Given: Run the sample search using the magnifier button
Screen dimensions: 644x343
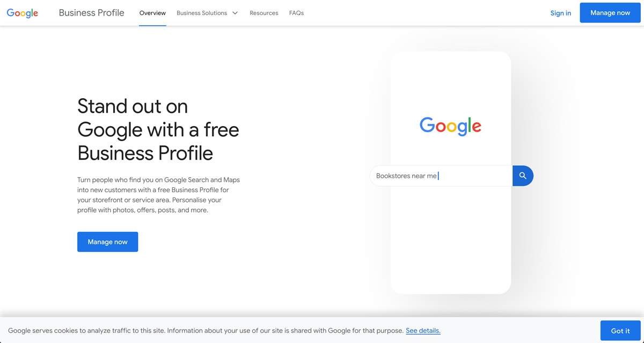Looking at the screenshot, I should [522, 176].
